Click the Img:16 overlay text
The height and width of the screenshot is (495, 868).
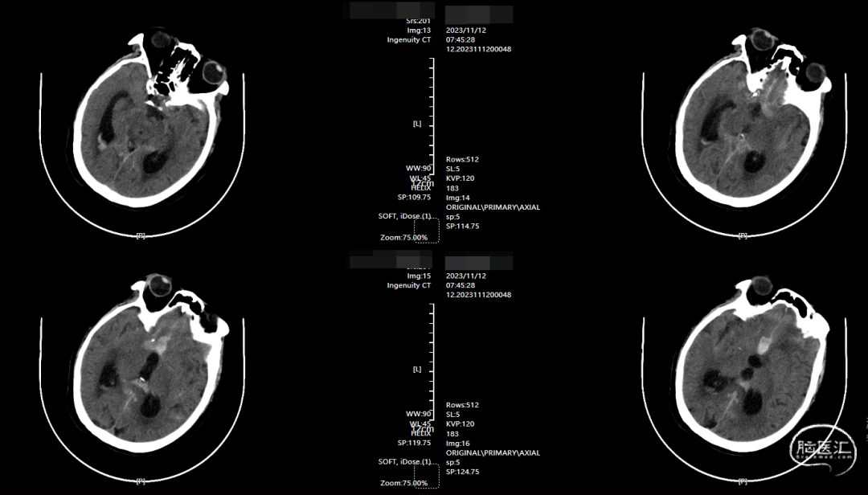(x=457, y=444)
